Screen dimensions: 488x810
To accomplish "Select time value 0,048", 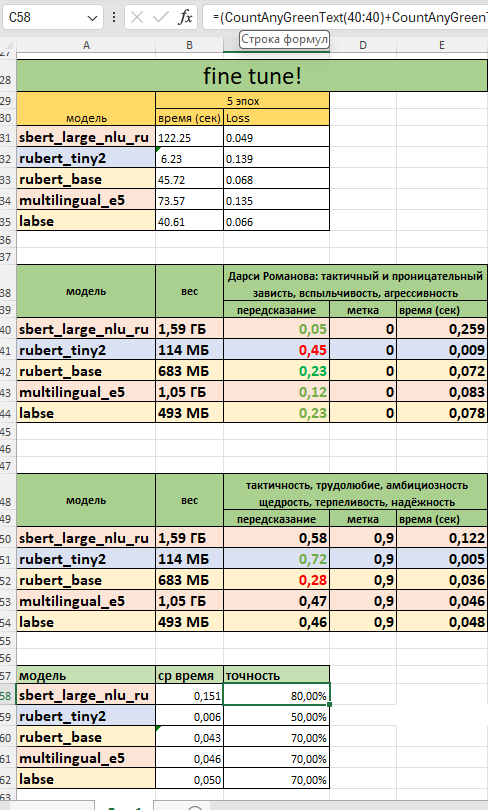I will click(442, 621).
